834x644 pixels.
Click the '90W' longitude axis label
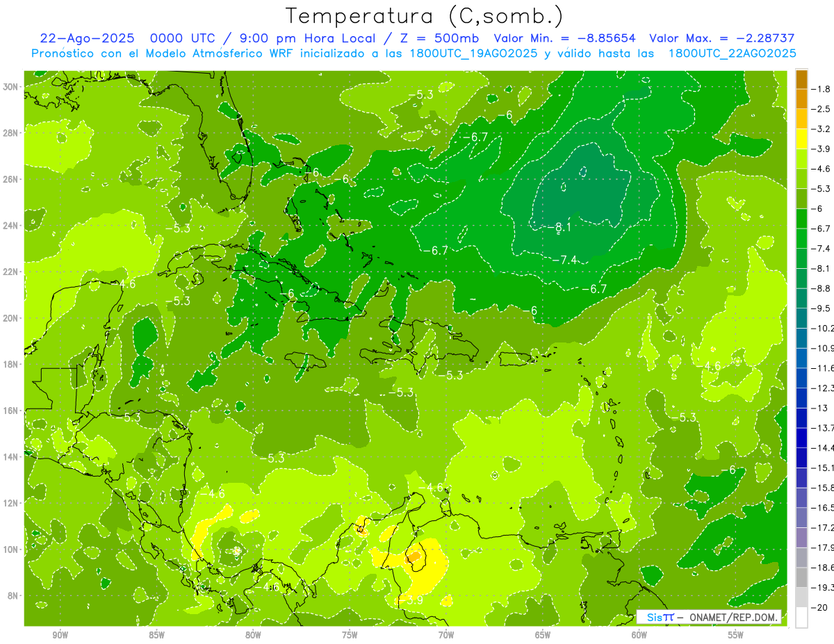point(60,635)
